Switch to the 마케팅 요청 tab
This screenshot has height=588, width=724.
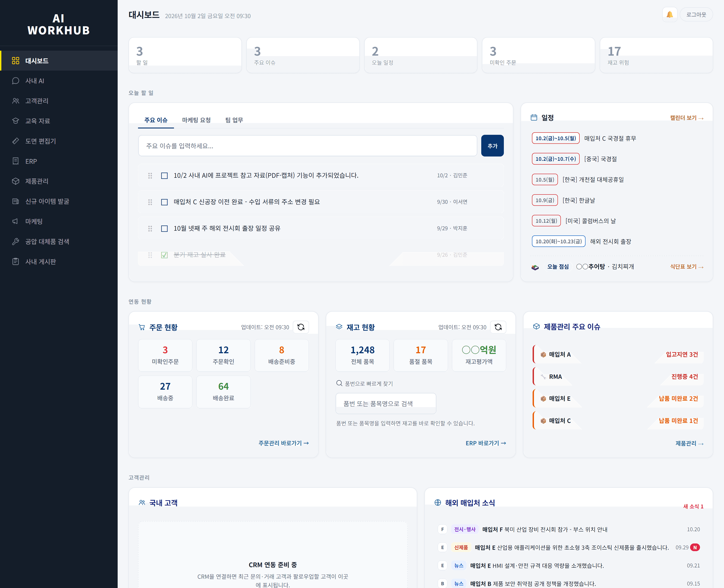tap(196, 120)
